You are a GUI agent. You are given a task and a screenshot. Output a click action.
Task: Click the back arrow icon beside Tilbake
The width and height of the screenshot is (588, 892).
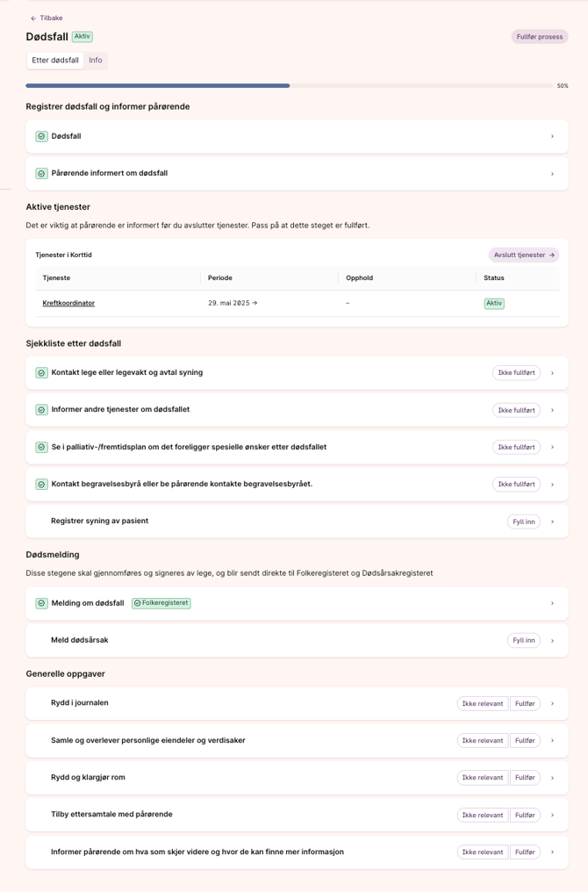pos(33,18)
